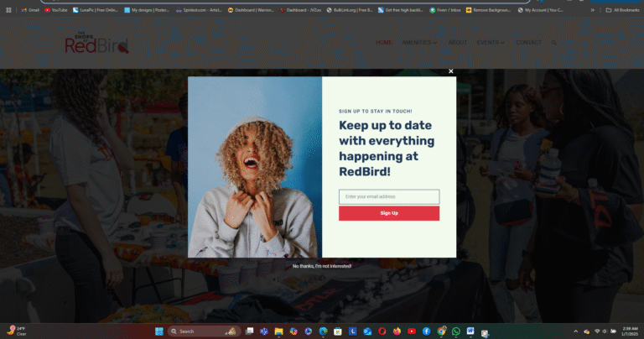Screen dimensions: 644x339
Task: Open the Copilot icon in the taskbar
Action: [x=293, y=331]
